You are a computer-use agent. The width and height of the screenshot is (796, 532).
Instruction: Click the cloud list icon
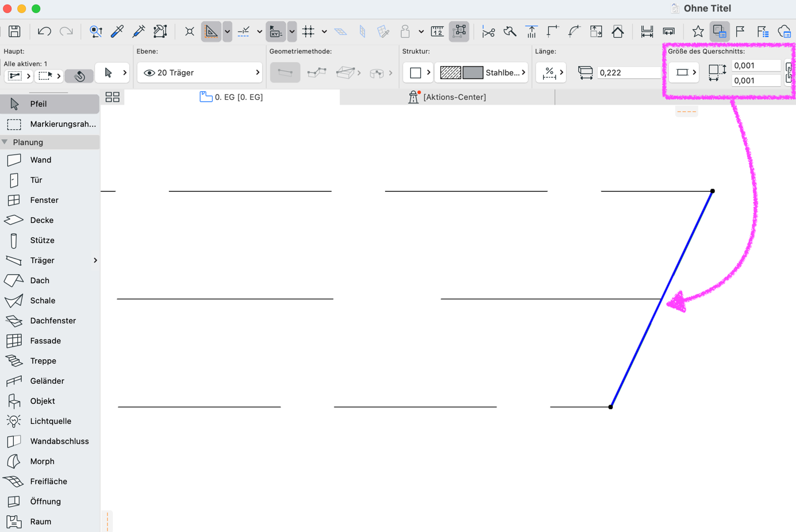(785, 32)
